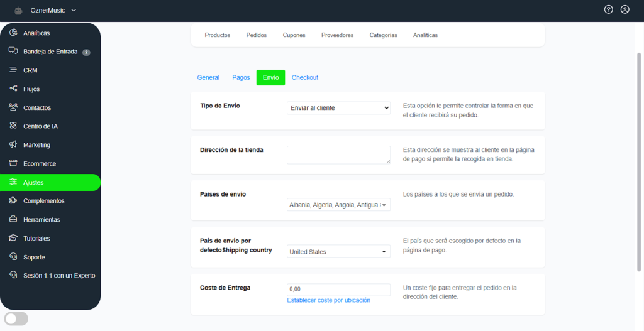Open Bandeja de Entrada chat icon
Image resolution: width=644 pixels, height=331 pixels.
tap(13, 52)
